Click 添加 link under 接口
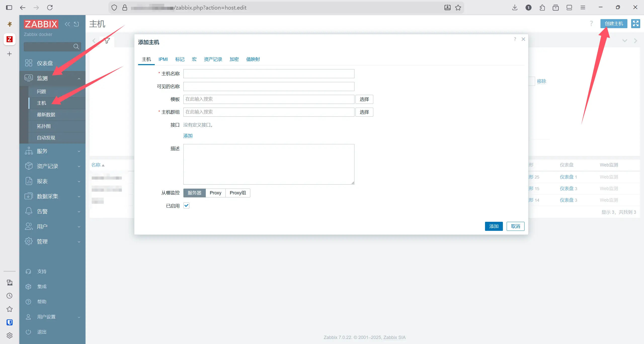 (188, 136)
